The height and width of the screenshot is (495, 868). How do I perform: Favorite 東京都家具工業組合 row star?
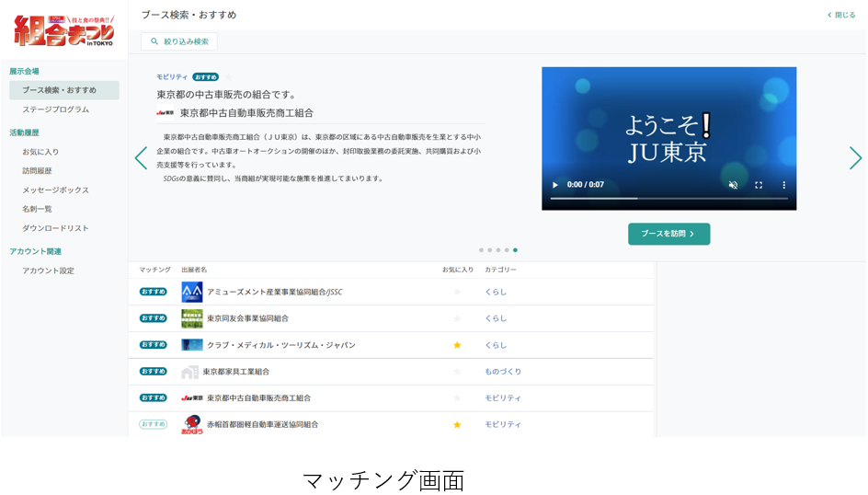457,372
